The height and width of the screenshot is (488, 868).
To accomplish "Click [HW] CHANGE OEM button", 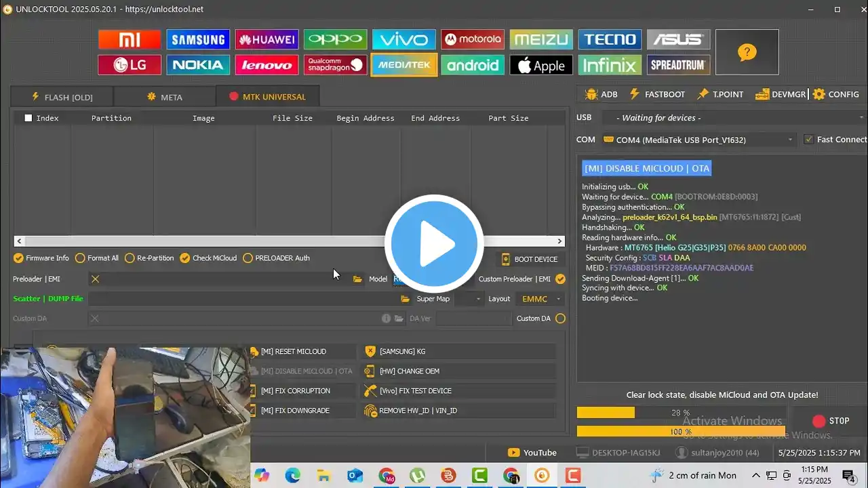I will coord(458,371).
